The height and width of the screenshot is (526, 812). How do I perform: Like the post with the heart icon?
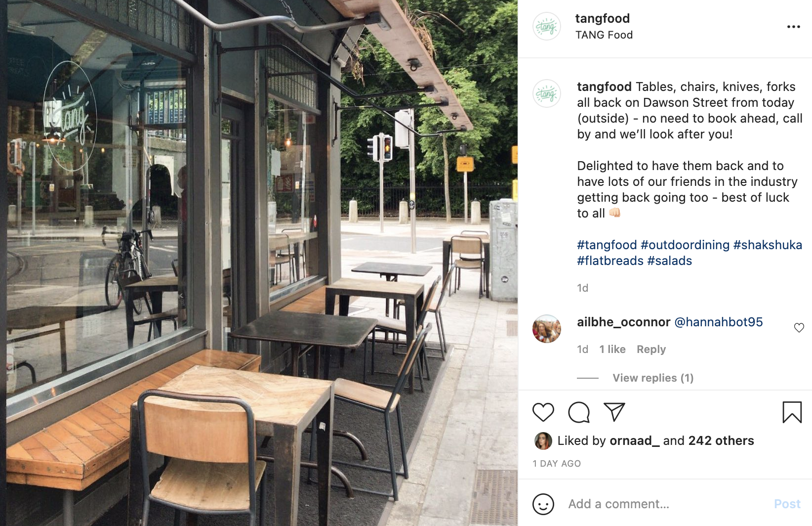(x=543, y=412)
